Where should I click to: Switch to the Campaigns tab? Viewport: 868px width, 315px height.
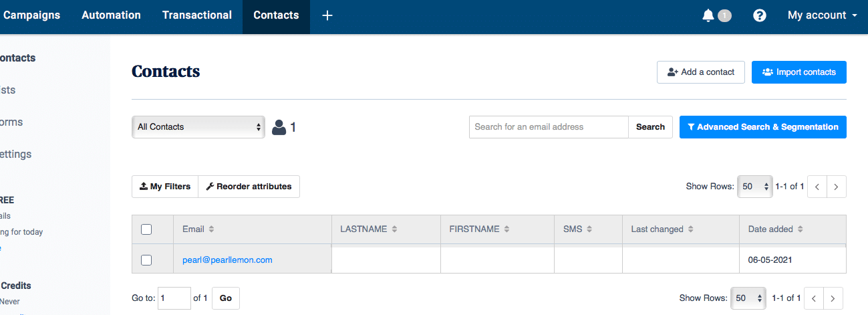(x=31, y=15)
